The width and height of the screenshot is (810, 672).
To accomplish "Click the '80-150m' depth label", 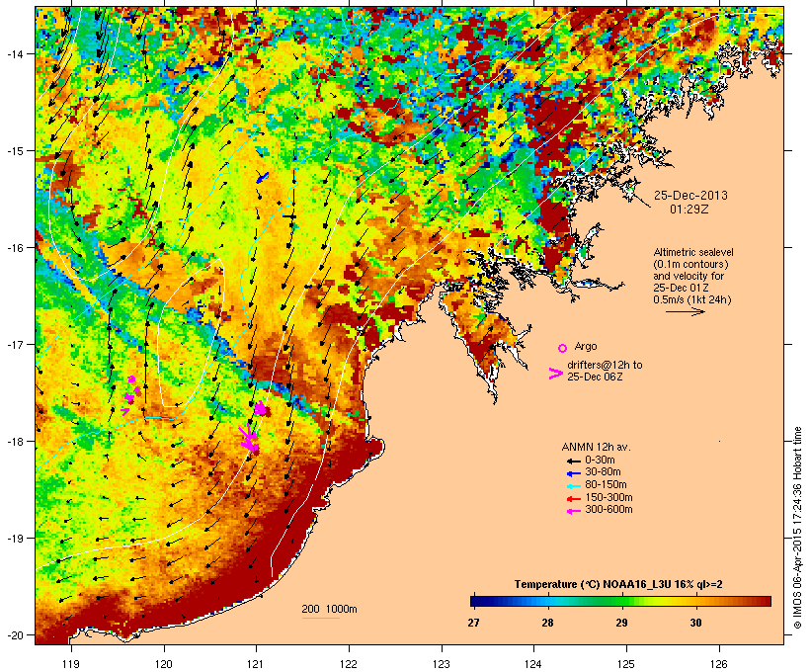I will [606, 485].
